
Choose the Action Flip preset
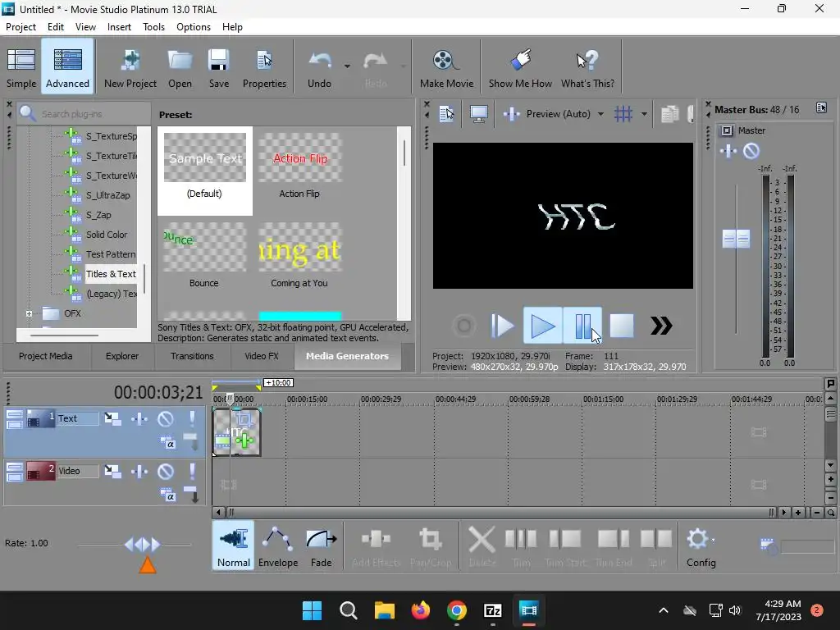pyautogui.click(x=299, y=167)
